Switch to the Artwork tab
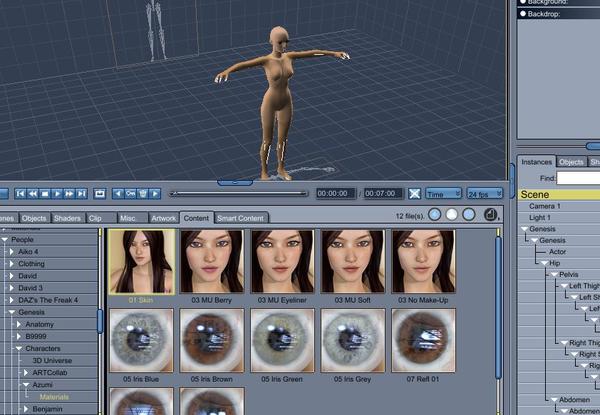This screenshot has height=415, width=600. [x=163, y=218]
